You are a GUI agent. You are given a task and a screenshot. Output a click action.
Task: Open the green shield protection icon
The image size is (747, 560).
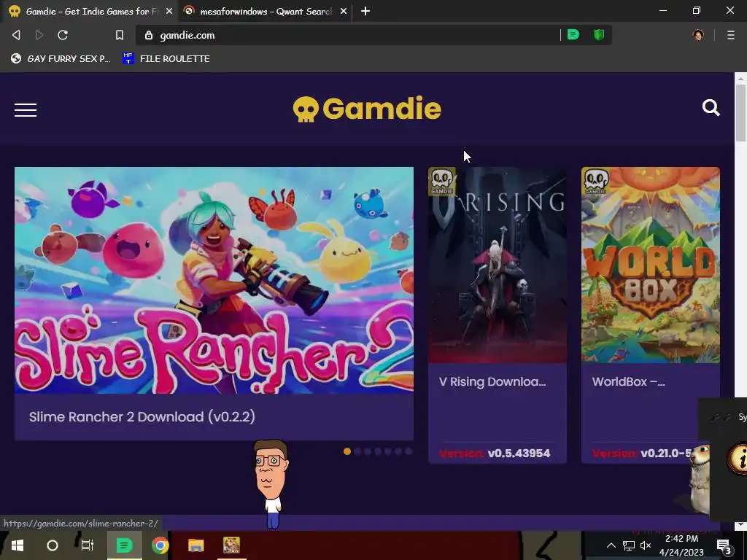tap(599, 35)
